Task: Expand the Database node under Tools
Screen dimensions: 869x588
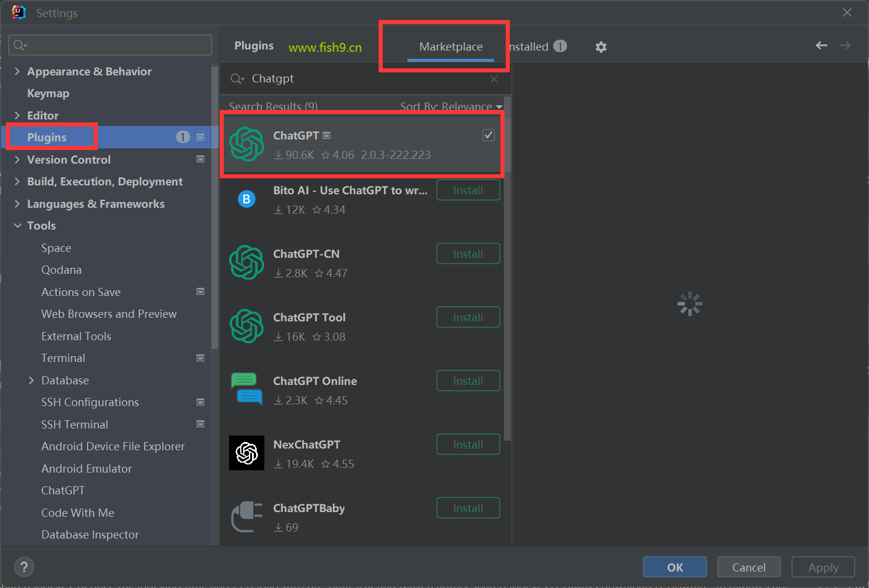Action: pos(31,380)
